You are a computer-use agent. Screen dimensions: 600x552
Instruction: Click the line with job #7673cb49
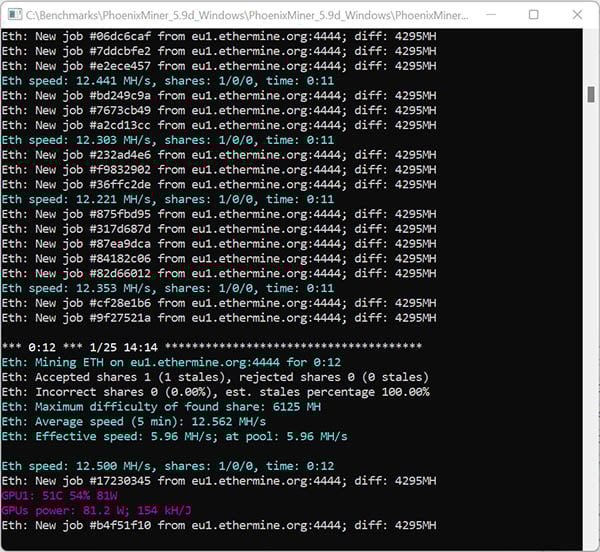219,111
